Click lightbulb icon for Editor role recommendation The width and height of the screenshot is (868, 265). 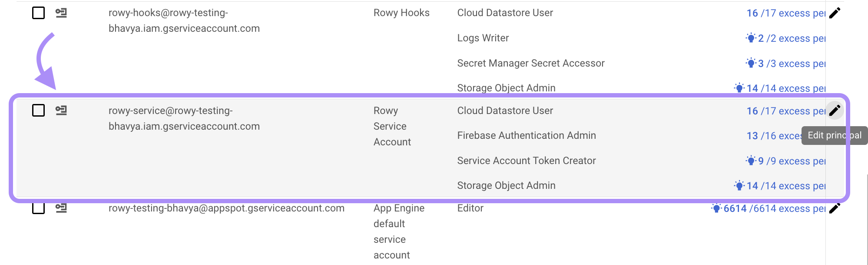click(x=716, y=208)
